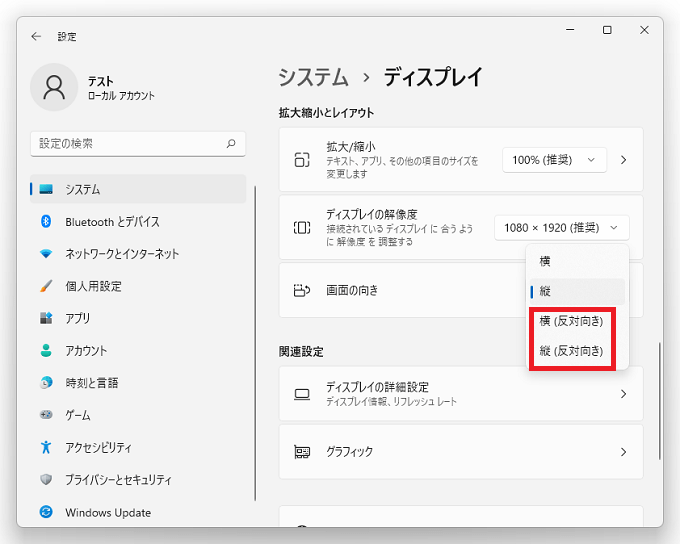Minimize the 設定 window
This screenshot has width=680, height=544.
pos(570,30)
